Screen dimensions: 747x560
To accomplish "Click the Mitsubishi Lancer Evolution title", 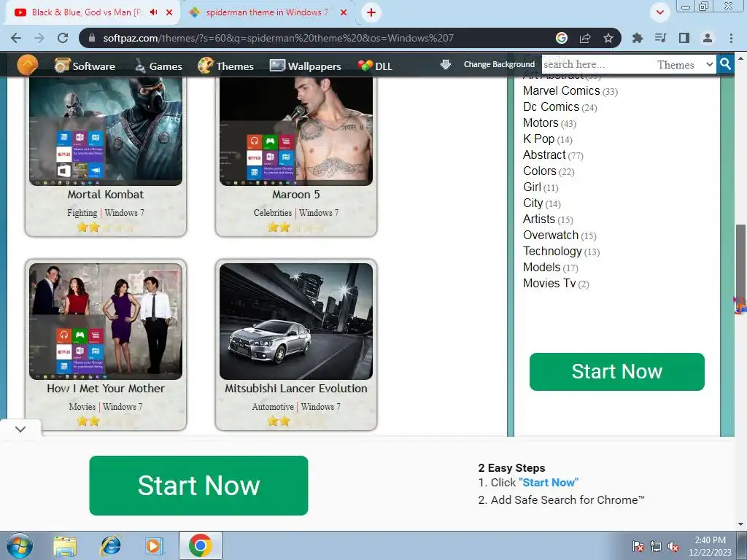I will pyautogui.click(x=296, y=389).
